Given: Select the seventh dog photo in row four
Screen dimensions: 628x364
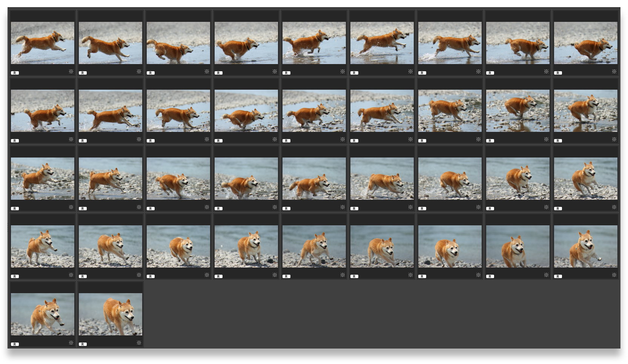Looking at the screenshot, I should 450,246.
